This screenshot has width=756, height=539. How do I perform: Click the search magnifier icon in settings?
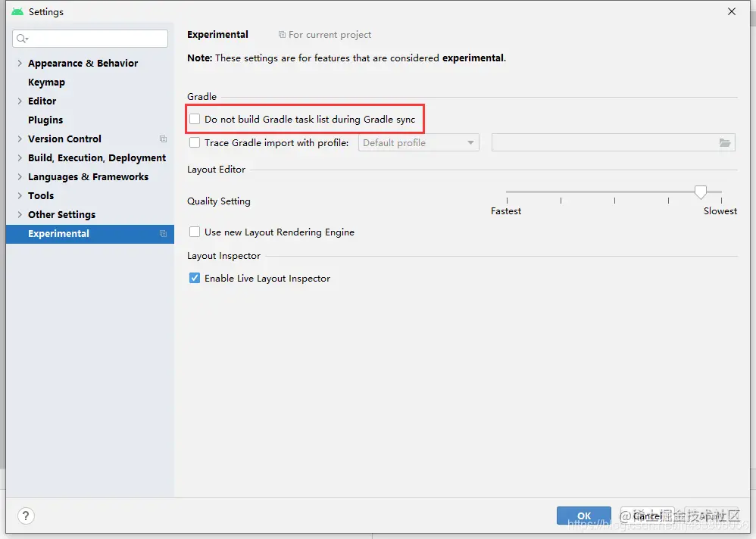pos(22,39)
